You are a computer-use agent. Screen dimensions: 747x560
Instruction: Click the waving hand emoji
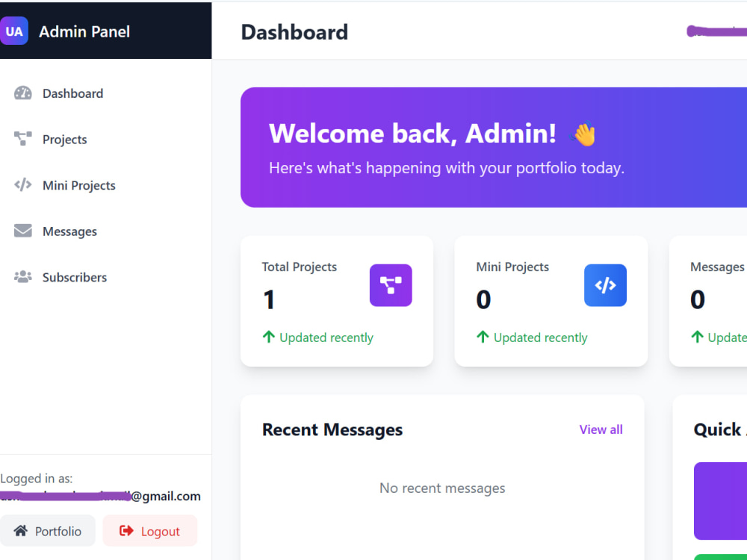(583, 134)
